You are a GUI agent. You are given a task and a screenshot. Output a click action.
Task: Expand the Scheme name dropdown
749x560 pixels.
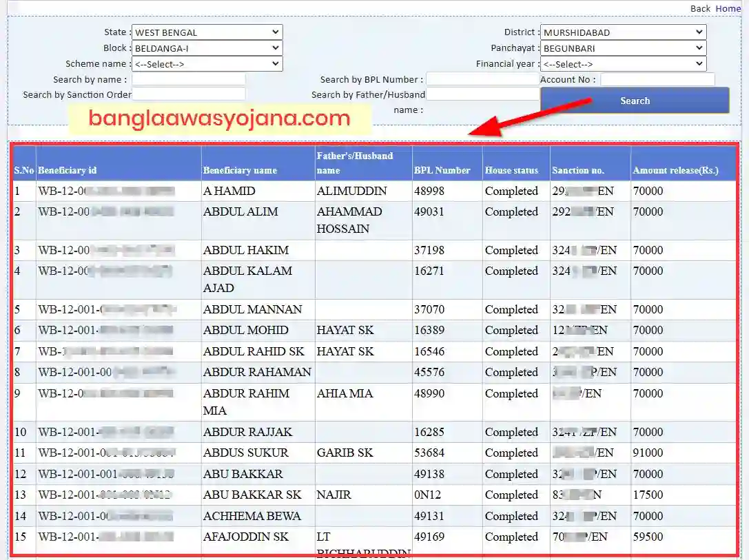207,64
